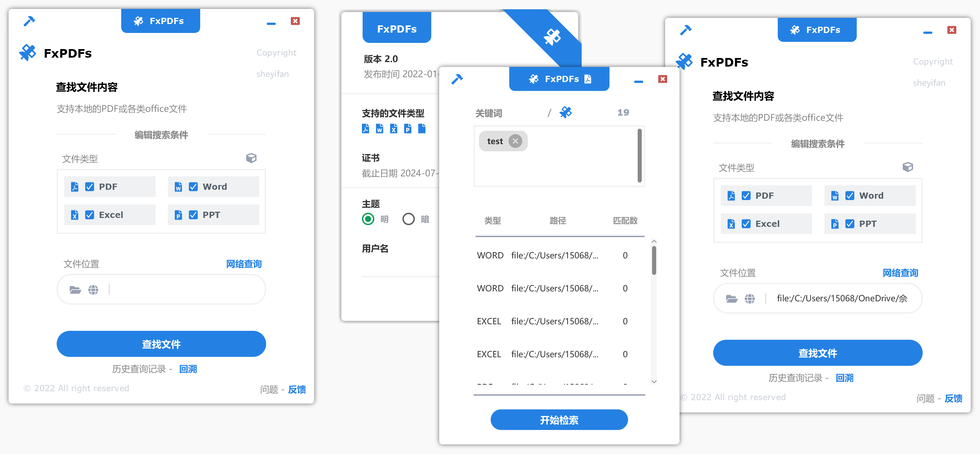Image resolution: width=980 pixels, height=454 pixels.
Task: Open folder browser icon in right window
Action: click(732, 299)
